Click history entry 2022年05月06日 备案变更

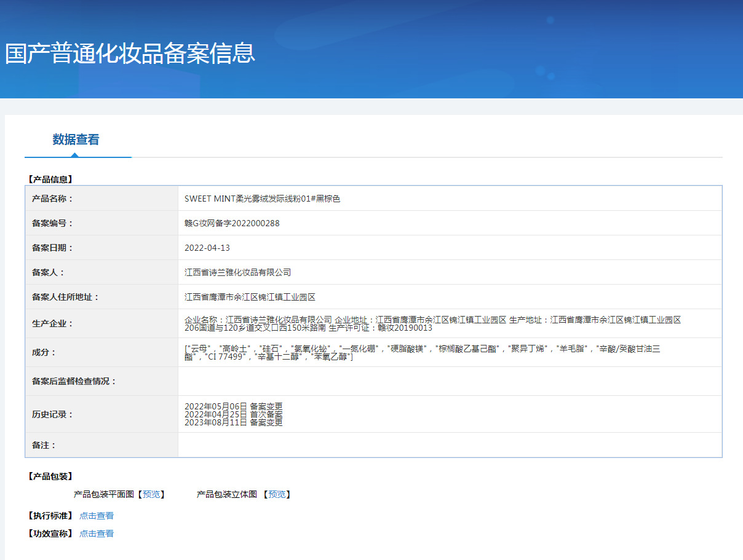click(x=234, y=406)
